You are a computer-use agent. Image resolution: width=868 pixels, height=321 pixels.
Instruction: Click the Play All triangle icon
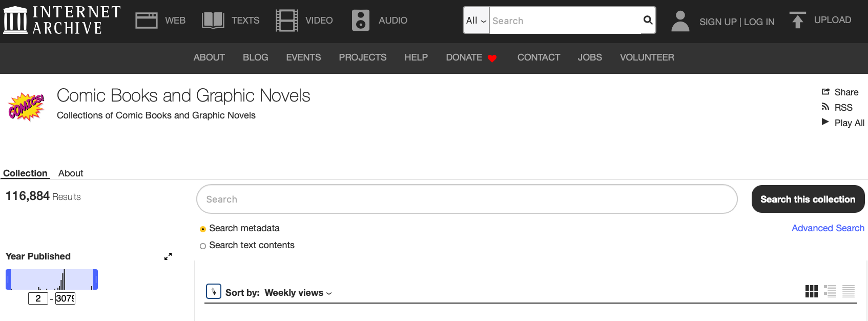click(825, 122)
